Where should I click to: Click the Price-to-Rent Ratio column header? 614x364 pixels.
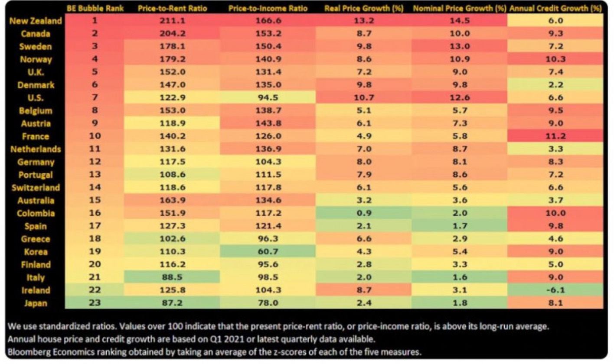pos(171,9)
